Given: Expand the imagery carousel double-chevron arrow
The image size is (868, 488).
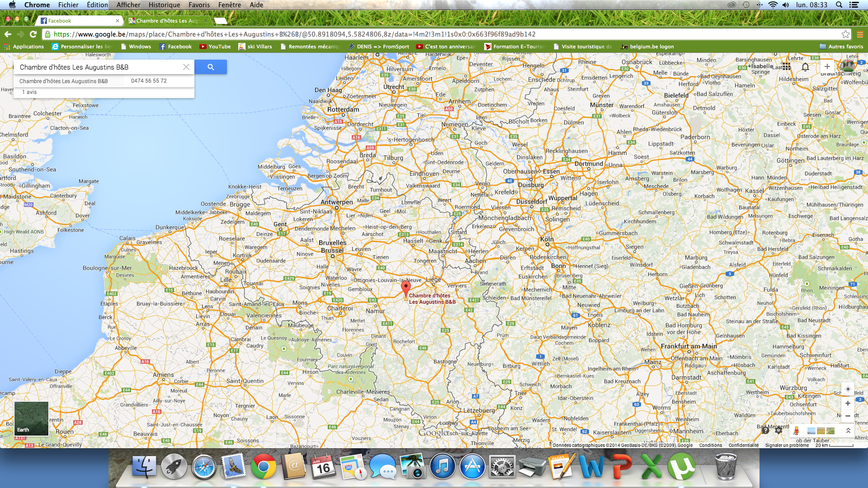Looking at the screenshot, I should [848, 431].
